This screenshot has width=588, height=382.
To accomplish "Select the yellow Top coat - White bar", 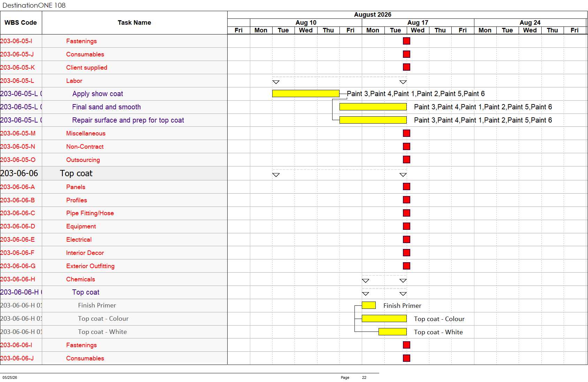I will (x=392, y=332).
